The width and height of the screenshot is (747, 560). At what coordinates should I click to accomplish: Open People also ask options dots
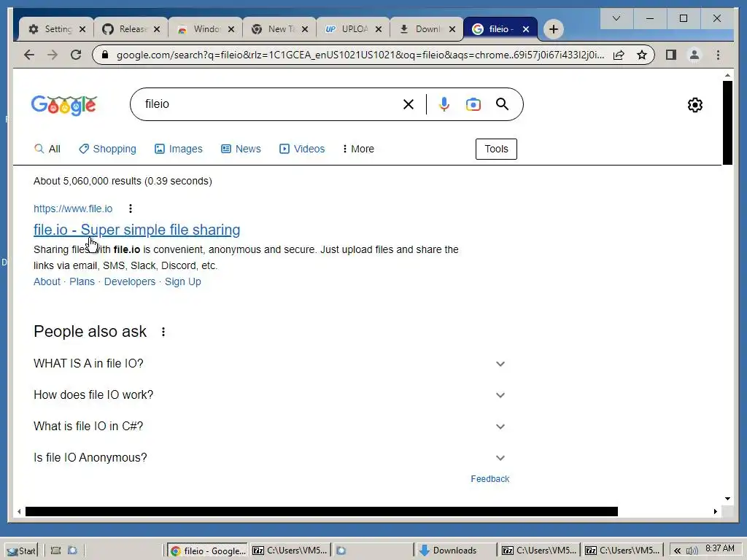click(x=163, y=332)
